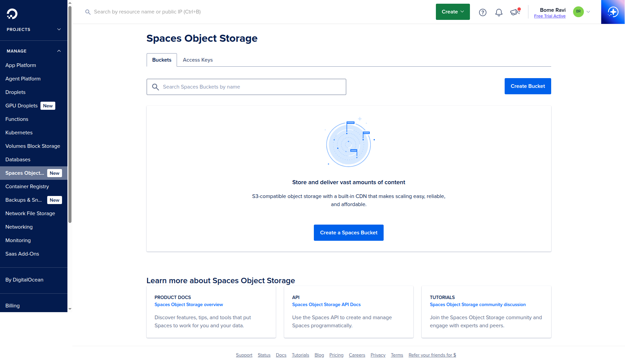Click the floating support widget top-right
Screen dimensions: 625x364
tap(613, 12)
